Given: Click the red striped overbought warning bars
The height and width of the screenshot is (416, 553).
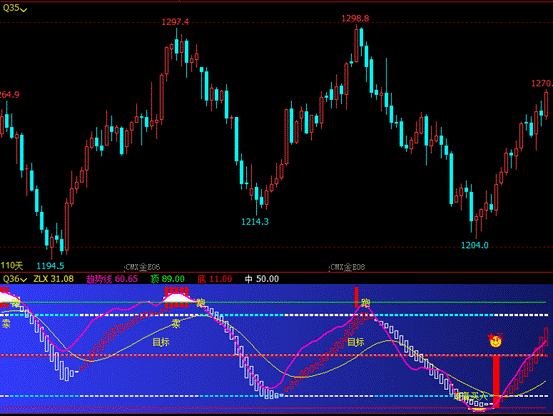Looking at the screenshot, I should [x=177, y=297].
